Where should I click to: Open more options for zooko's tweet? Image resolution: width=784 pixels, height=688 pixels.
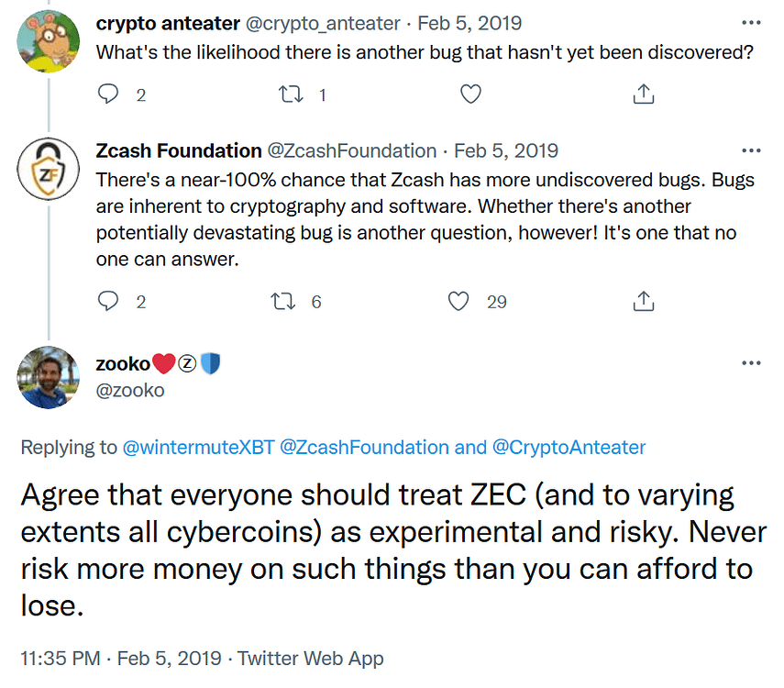click(751, 363)
